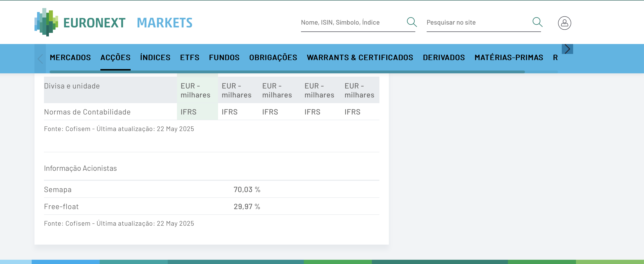This screenshot has width=644, height=264.
Task: Go to ETFs section
Action: pyautogui.click(x=189, y=57)
